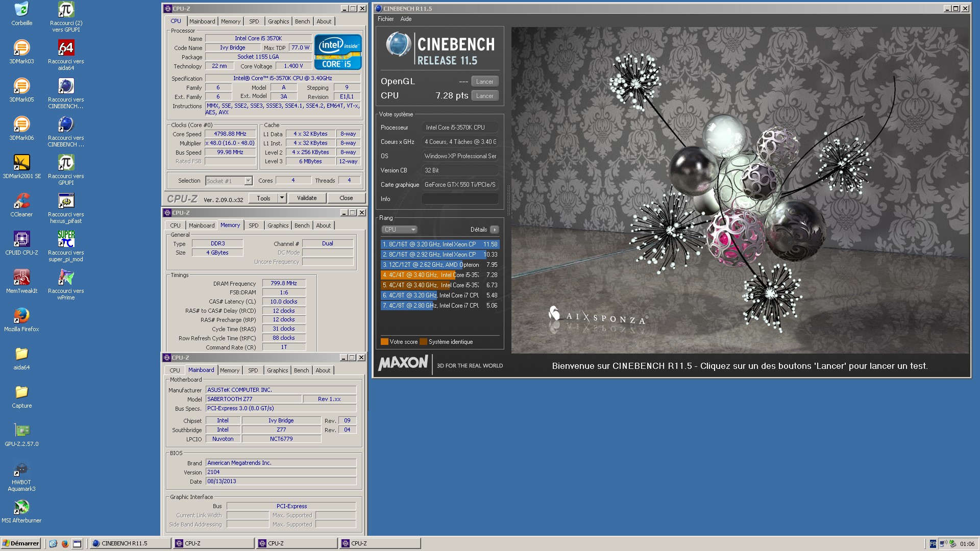
Task: Click DRAM Frequency 799.8 MHz value
Action: click(x=284, y=283)
